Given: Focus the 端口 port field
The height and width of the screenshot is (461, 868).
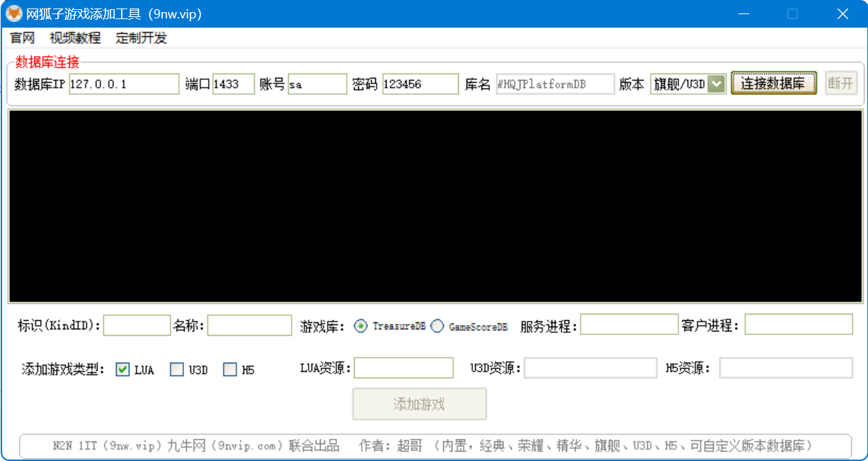Looking at the screenshot, I should coord(233,84).
